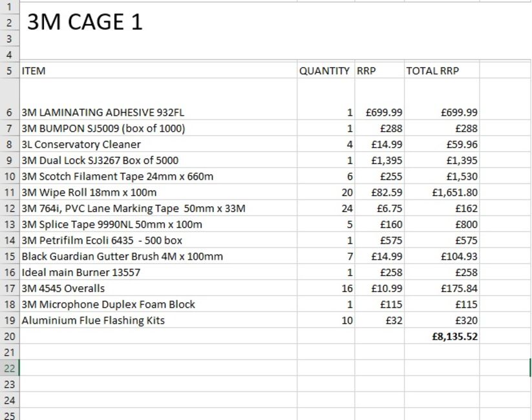Click the ITEM column header cell
The width and height of the screenshot is (532, 420).
[158, 70]
